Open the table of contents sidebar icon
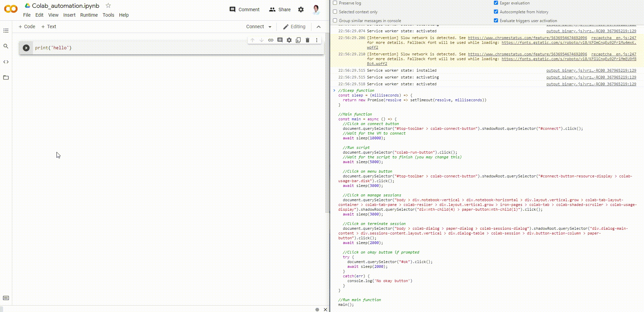 coord(6,31)
